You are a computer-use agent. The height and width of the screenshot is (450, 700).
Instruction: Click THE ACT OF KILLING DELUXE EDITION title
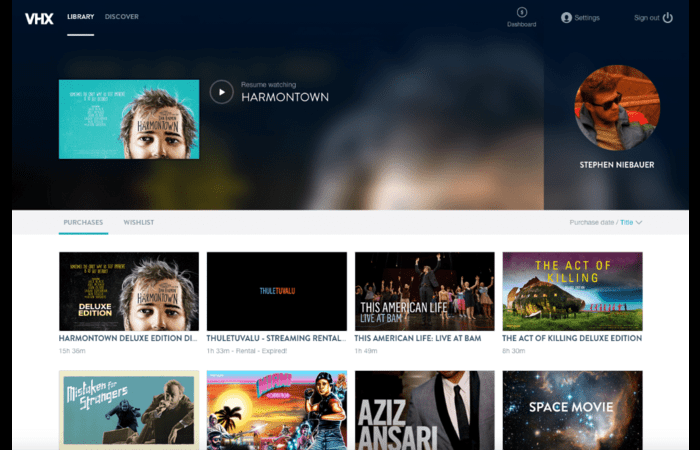click(572, 338)
